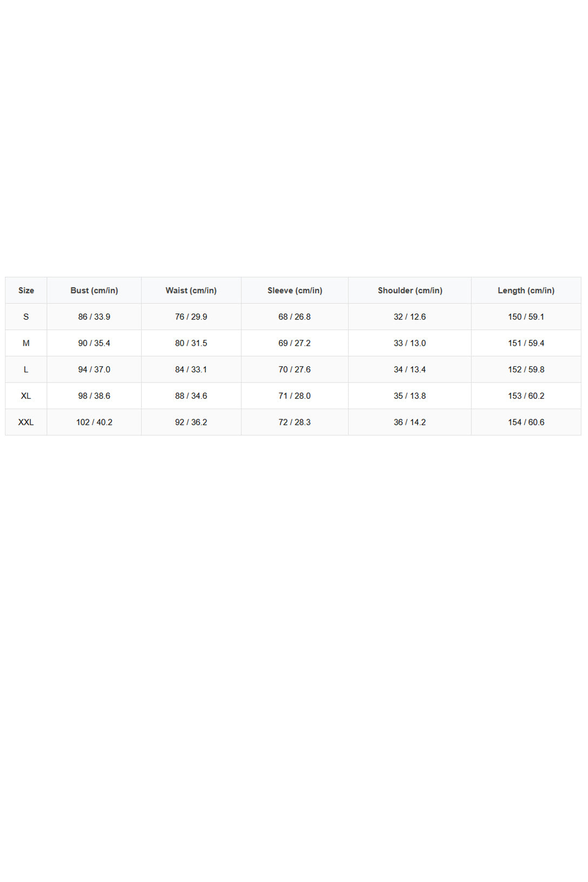Click bust value 102 / 40.2
588x882 pixels.
(x=94, y=423)
